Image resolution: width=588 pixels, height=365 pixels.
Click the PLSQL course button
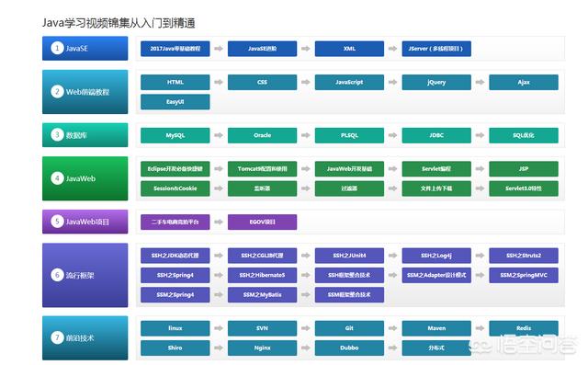point(349,135)
